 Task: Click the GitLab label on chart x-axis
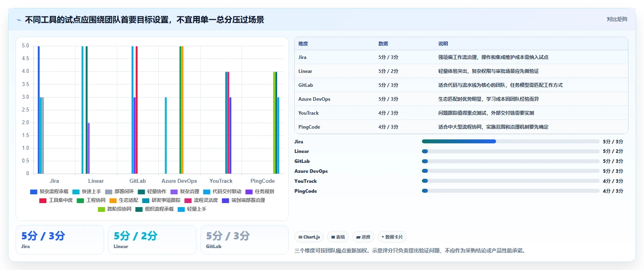pos(138,181)
